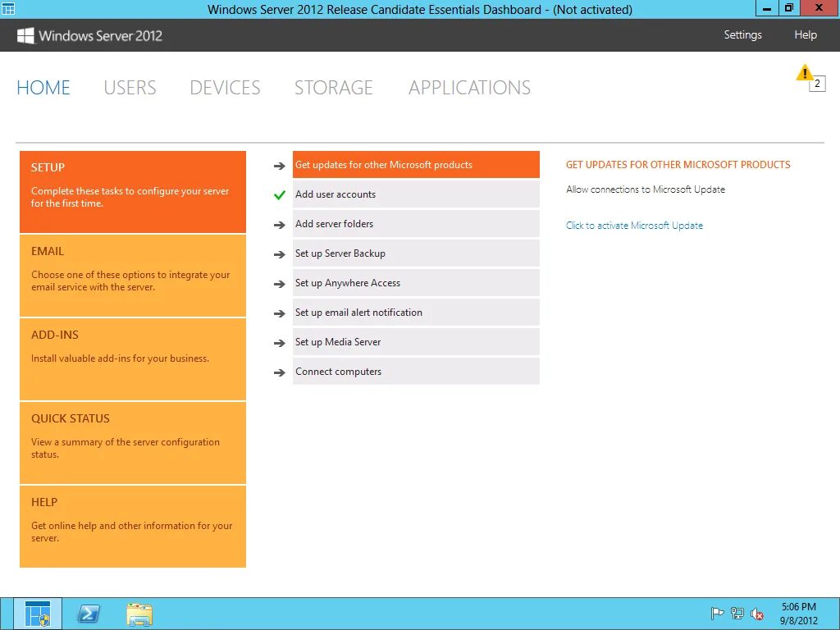
Task: Select the Add server folders task
Action: 416,223
